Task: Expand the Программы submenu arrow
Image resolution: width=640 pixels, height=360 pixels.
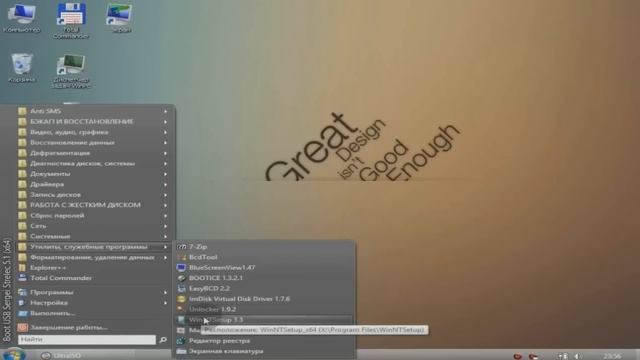Action: (166, 292)
